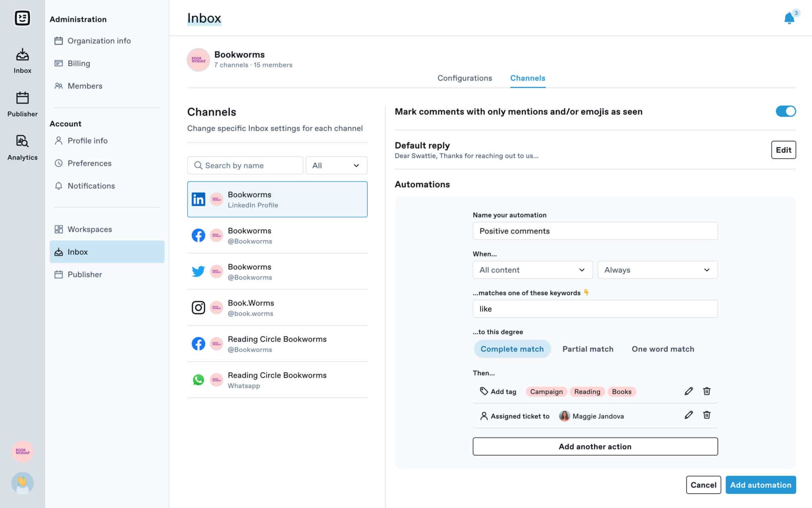The image size is (812, 508).
Task: Switch to the Configurations tab
Action: click(464, 78)
